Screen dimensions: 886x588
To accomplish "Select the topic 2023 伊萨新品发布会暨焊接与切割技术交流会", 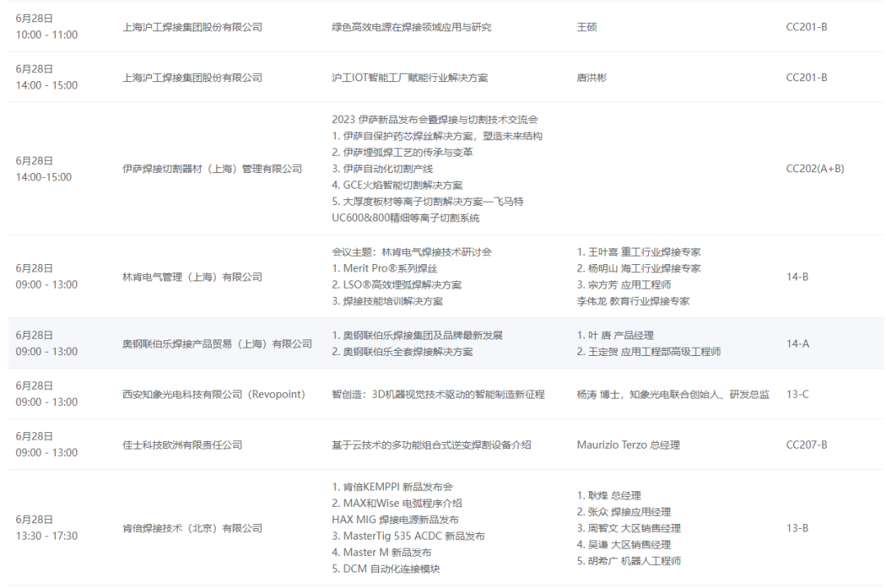I will click(x=436, y=119).
